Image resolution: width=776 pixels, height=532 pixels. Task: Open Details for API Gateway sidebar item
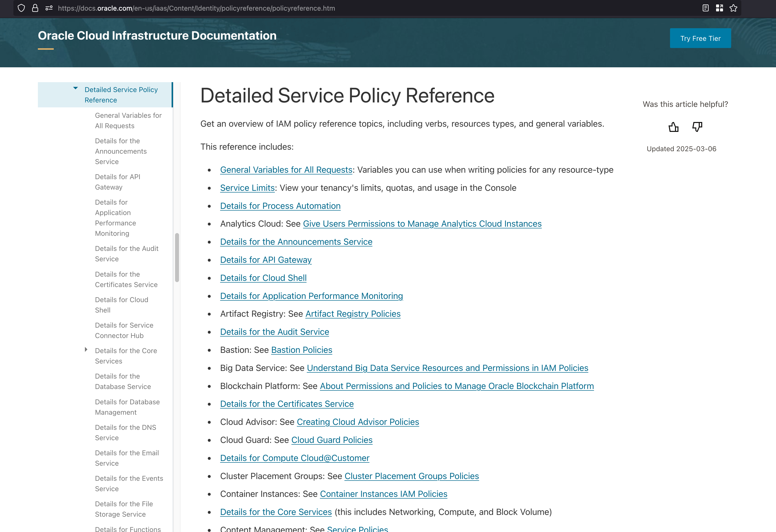click(118, 182)
